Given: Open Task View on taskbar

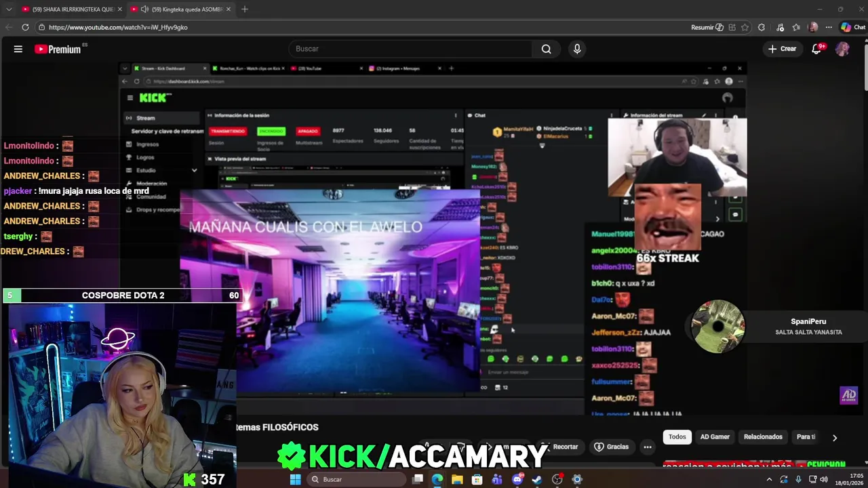Looking at the screenshot, I should tap(418, 479).
